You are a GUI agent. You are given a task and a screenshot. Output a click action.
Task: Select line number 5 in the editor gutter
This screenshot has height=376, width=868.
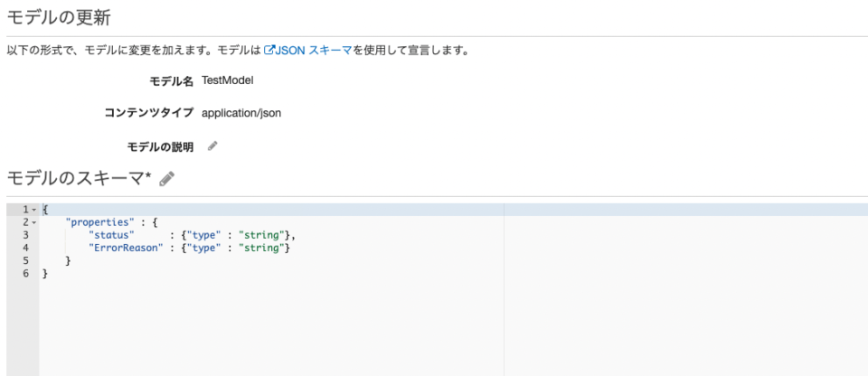point(25,260)
